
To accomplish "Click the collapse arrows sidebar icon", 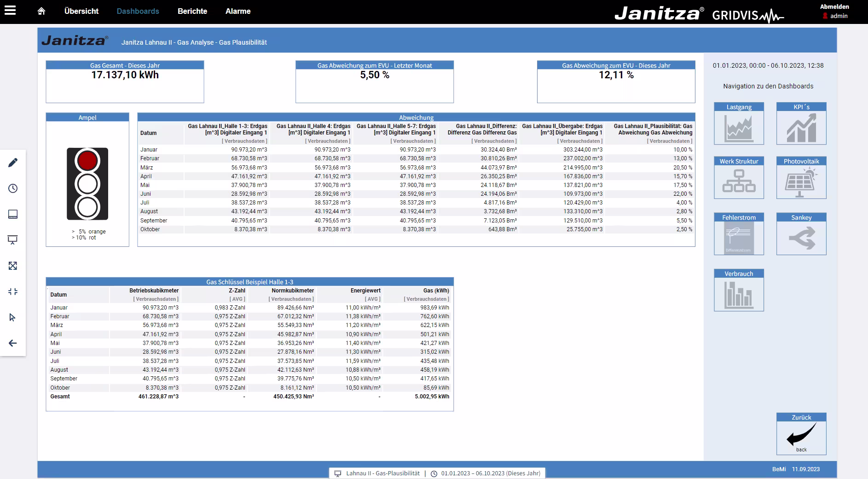I will [13, 292].
